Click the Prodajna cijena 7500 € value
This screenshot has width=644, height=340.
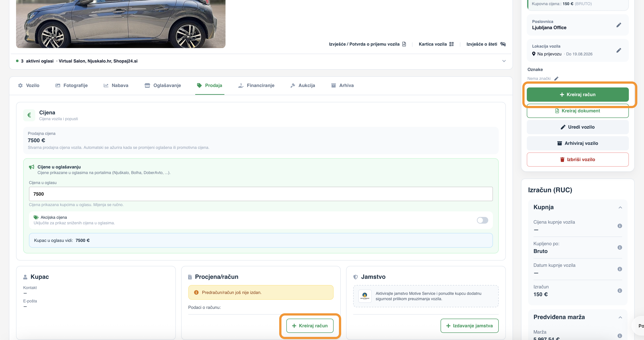click(37, 141)
